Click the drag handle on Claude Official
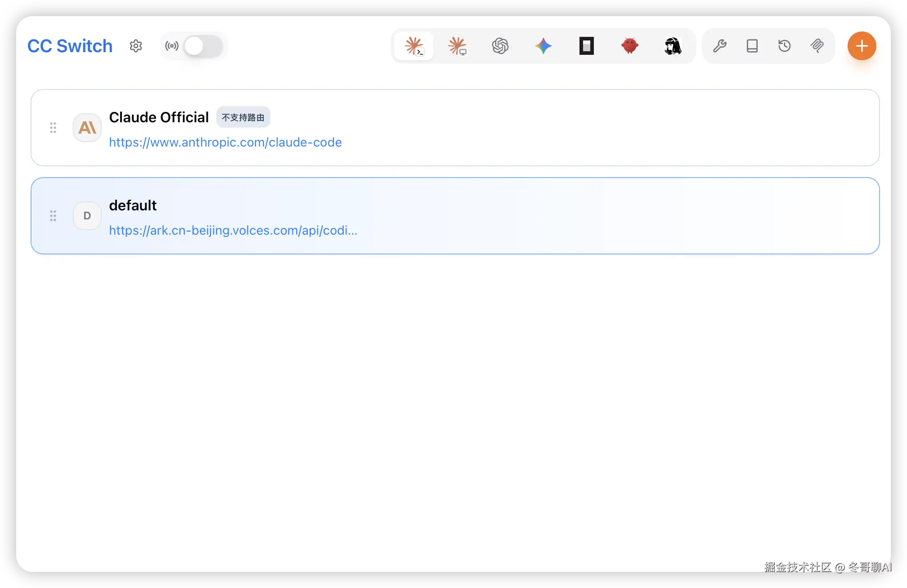907x588 pixels. click(53, 128)
